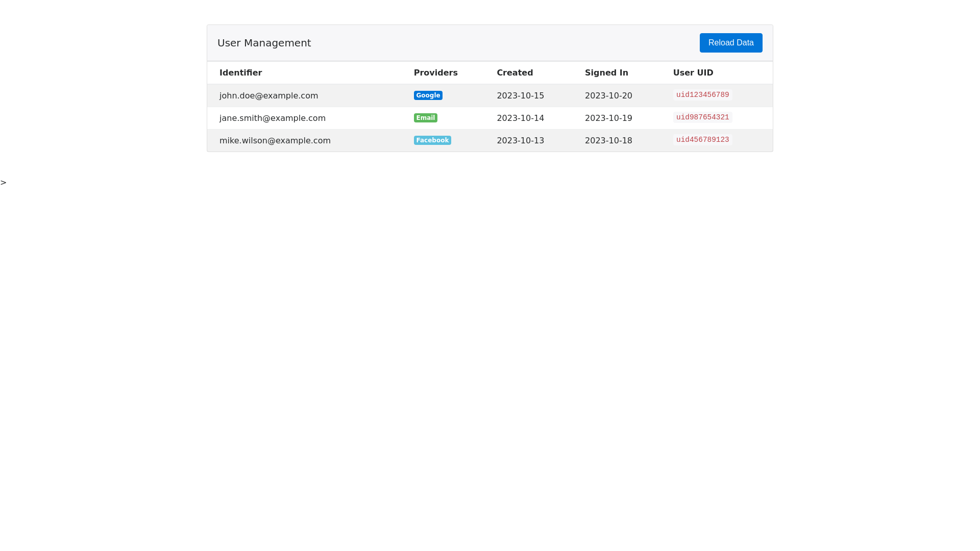This screenshot has height=551, width=980.
Task: Click the created date 2023-10-15
Action: click(520, 96)
